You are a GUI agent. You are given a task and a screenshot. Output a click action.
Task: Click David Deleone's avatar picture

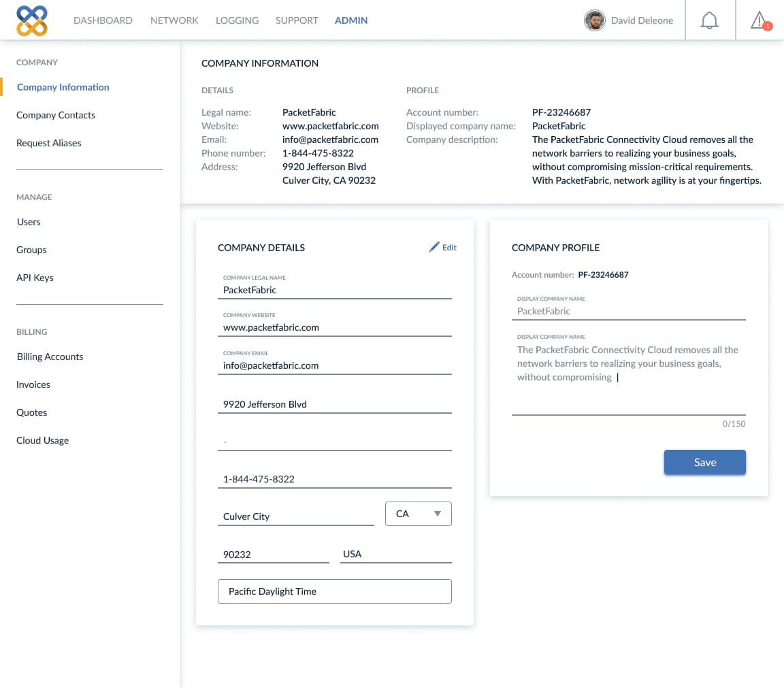click(595, 20)
